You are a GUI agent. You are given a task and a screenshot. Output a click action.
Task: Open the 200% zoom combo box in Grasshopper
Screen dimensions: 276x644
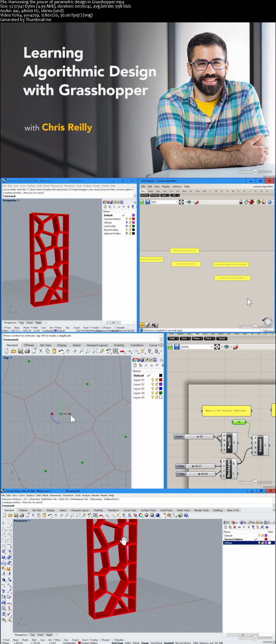[197, 347]
